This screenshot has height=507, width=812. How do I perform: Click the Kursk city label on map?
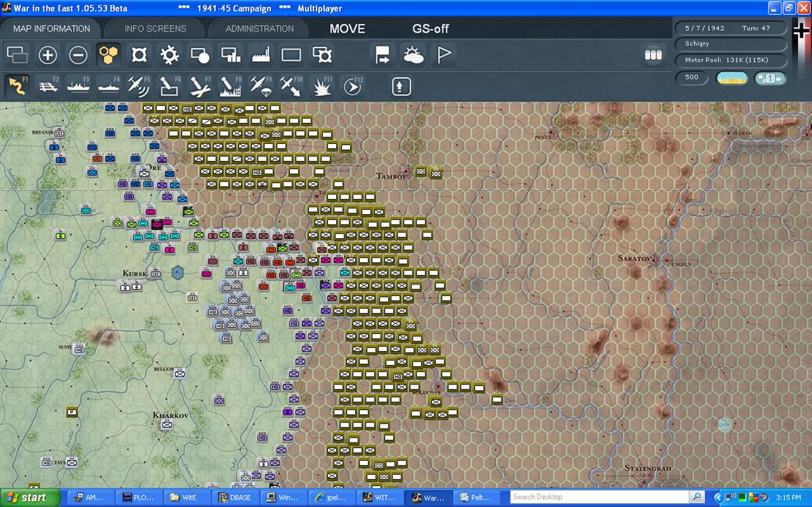point(135,273)
